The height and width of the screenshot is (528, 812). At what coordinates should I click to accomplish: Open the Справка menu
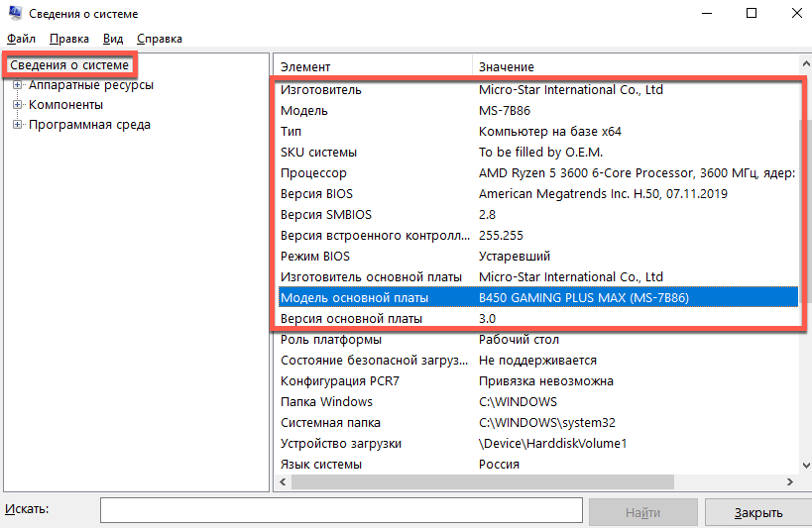160,39
